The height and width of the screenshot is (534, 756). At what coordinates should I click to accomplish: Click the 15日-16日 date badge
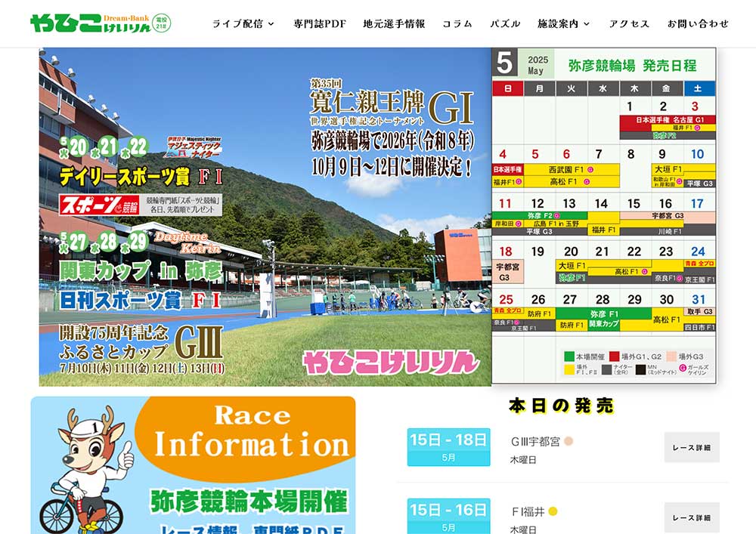coord(448,516)
